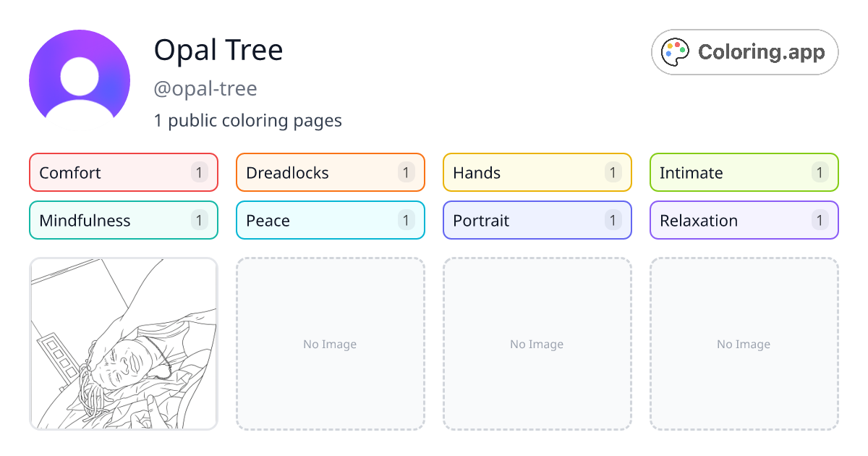Select the Dreadlocks tag
Screen dimensions: 868x456
point(330,172)
